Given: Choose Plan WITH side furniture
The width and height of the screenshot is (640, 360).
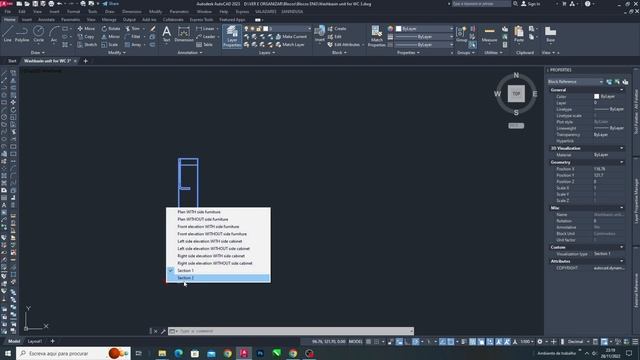Looking at the screenshot, I should coord(218,212).
